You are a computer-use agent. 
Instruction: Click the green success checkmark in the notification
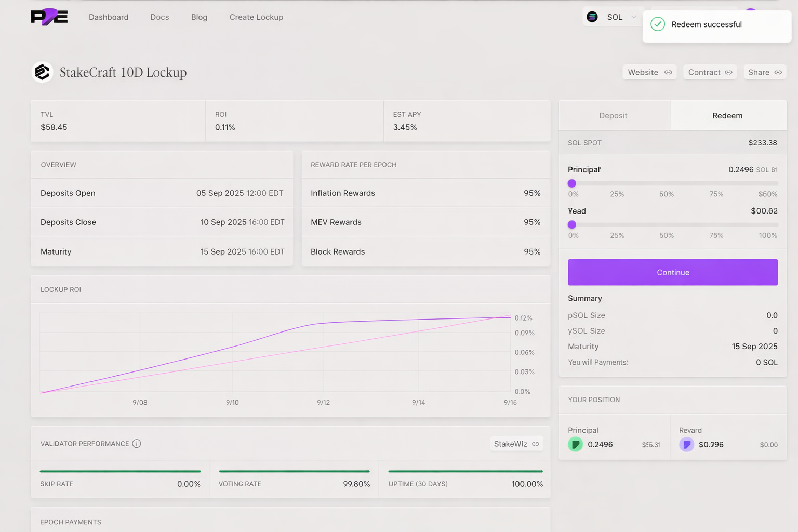pyautogui.click(x=658, y=24)
